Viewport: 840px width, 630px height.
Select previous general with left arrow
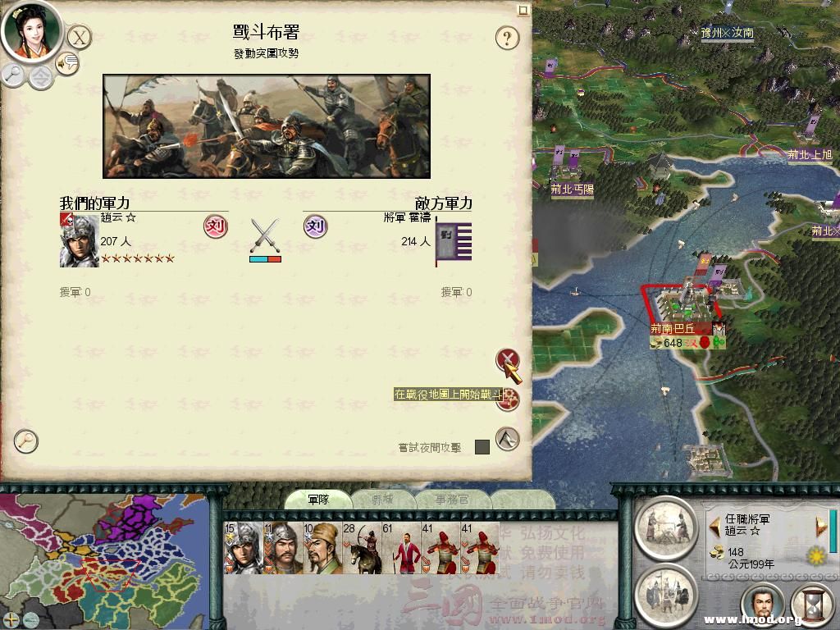[x=714, y=527]
